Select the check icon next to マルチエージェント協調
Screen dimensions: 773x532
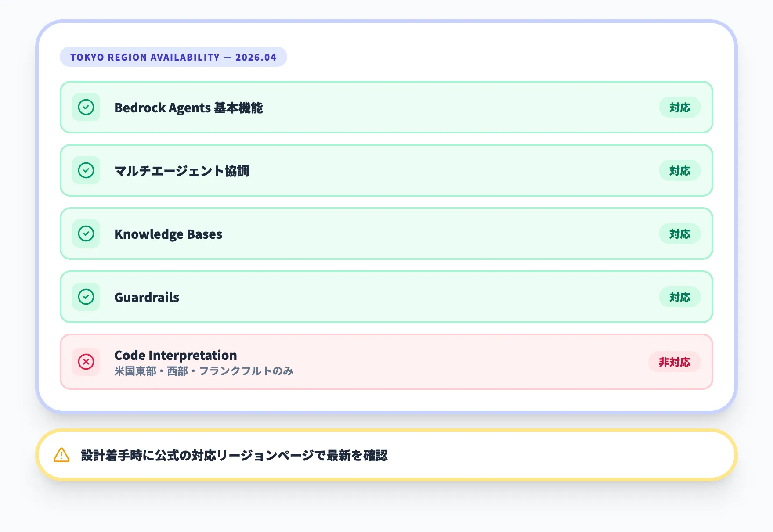(86, 170)
